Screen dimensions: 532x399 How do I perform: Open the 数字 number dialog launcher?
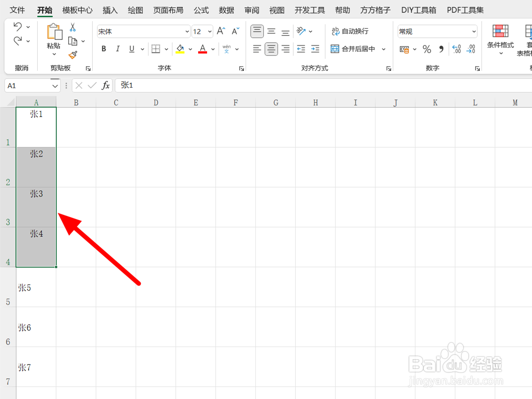(x=477, y=69)
